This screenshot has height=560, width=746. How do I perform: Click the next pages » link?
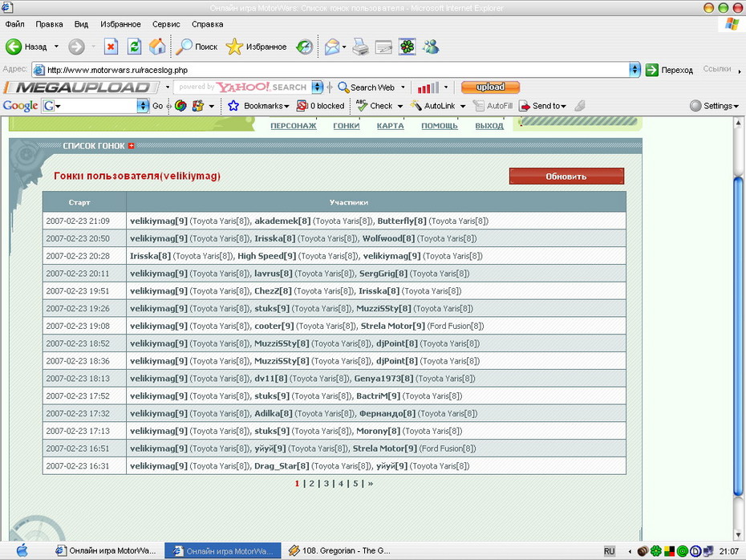pos(371,484)
